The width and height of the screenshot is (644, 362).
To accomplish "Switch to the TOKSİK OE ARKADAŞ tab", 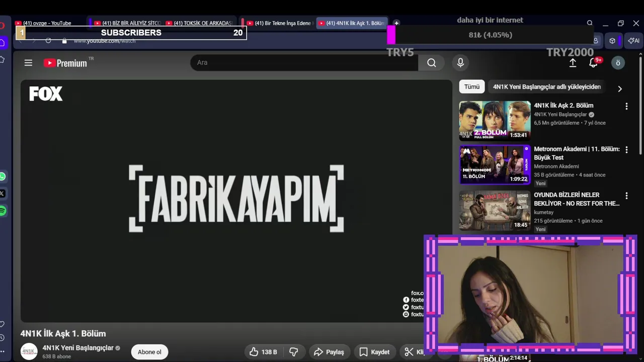I will tap(200, 23).
